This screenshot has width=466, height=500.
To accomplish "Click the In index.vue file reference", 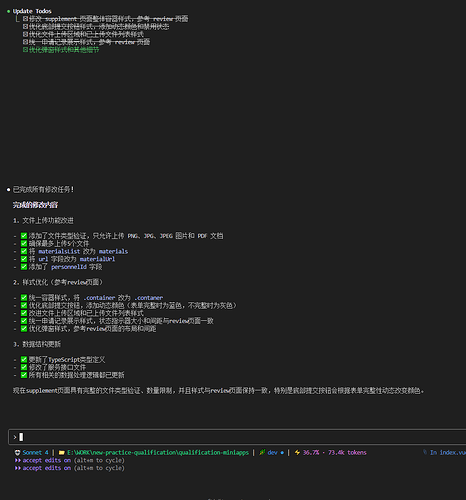I will pos(448,452).
